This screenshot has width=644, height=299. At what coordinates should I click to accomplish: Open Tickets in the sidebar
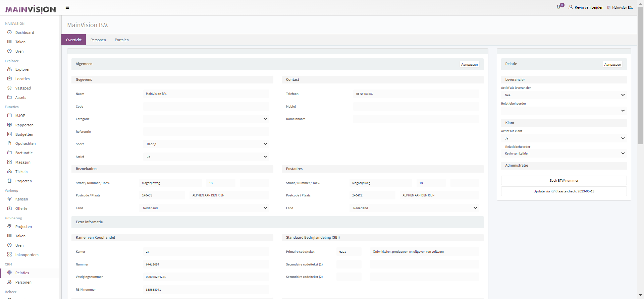21,172
